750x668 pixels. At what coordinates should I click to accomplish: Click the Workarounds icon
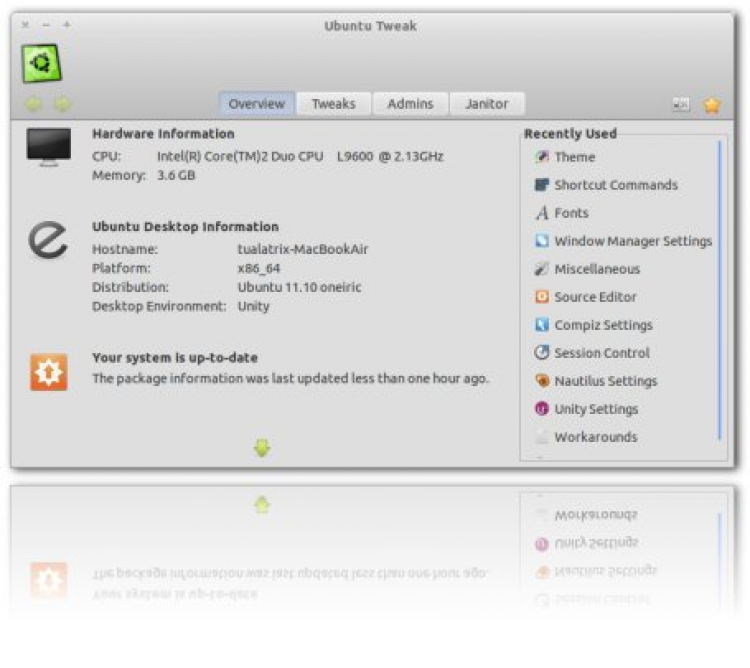(x=541, y=437)
